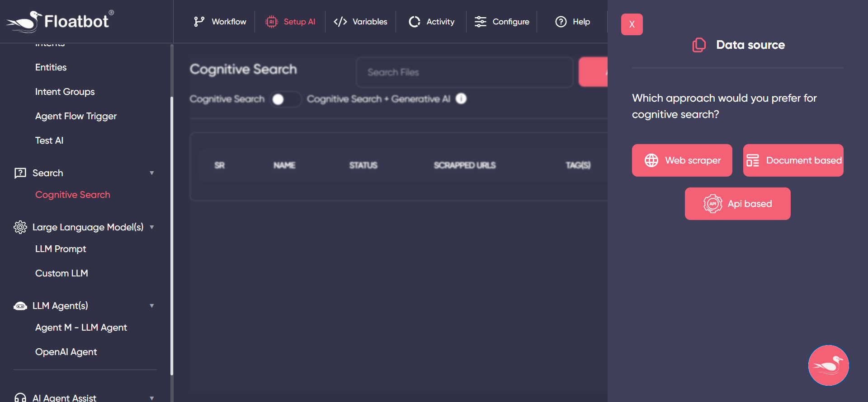This screenshot has height=402, width=868.
Task: Click the LLM Agent(s) robot icon
Action: pyautogui.click(x=20, y=306)
